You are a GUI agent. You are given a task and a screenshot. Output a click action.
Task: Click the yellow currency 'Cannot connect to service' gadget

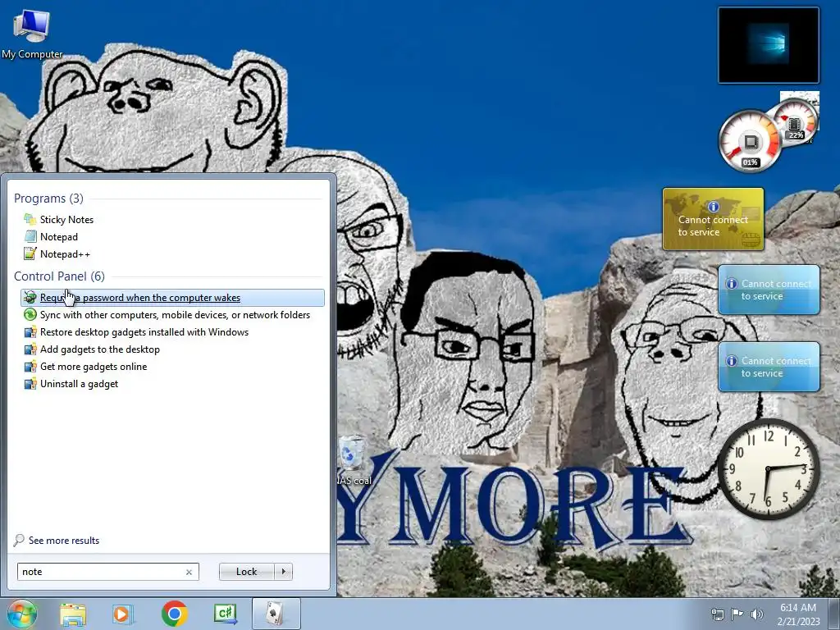[713, 219]
